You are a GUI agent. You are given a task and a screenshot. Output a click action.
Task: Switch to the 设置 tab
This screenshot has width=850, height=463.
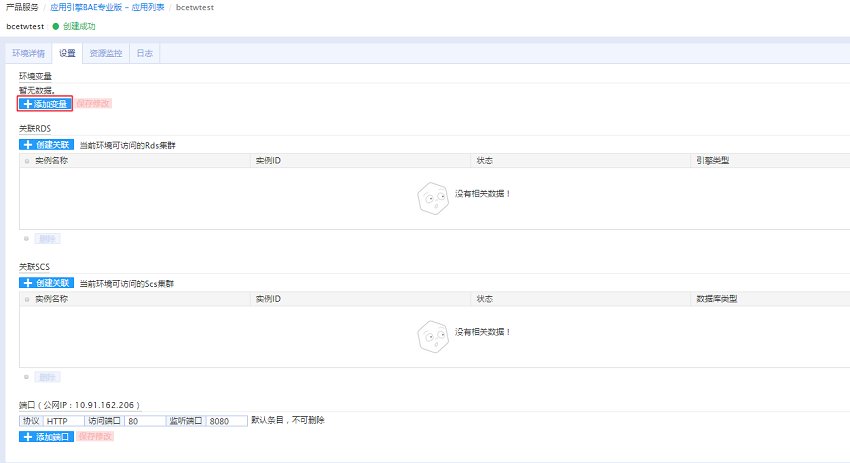point(67,53)
